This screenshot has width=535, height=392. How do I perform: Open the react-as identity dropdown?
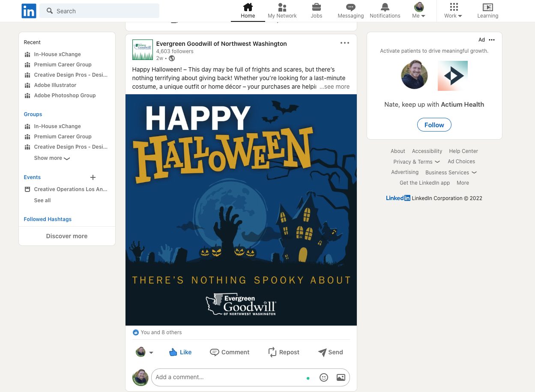tap(144, 352)
